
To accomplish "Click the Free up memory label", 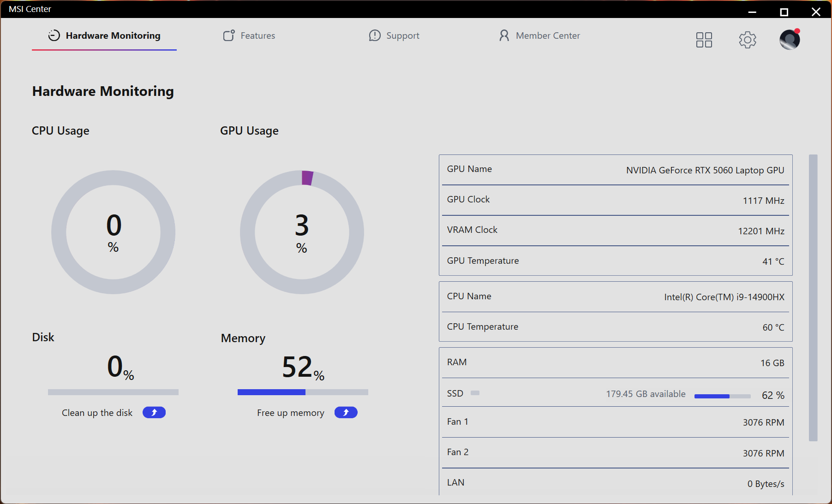I will [290, 413].
